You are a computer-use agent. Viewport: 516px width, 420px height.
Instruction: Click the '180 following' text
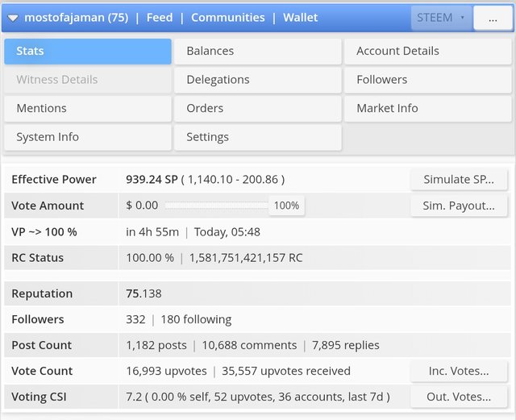point(196,319)
